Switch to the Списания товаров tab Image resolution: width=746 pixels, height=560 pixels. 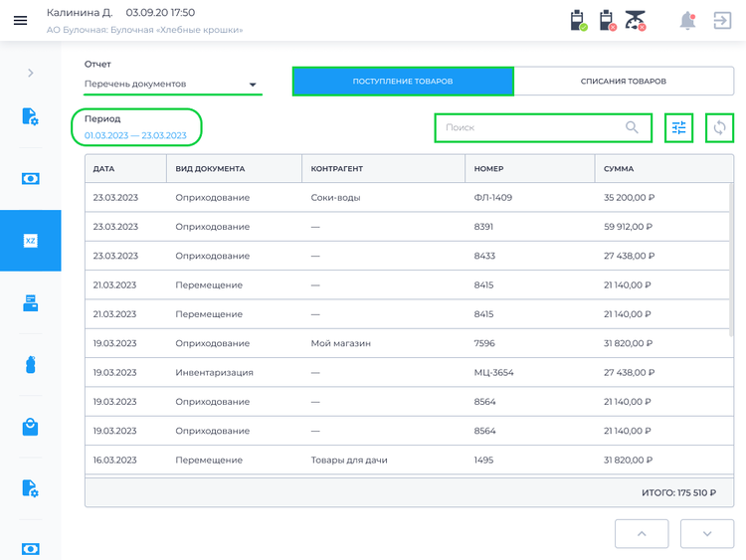coord(624,82)
